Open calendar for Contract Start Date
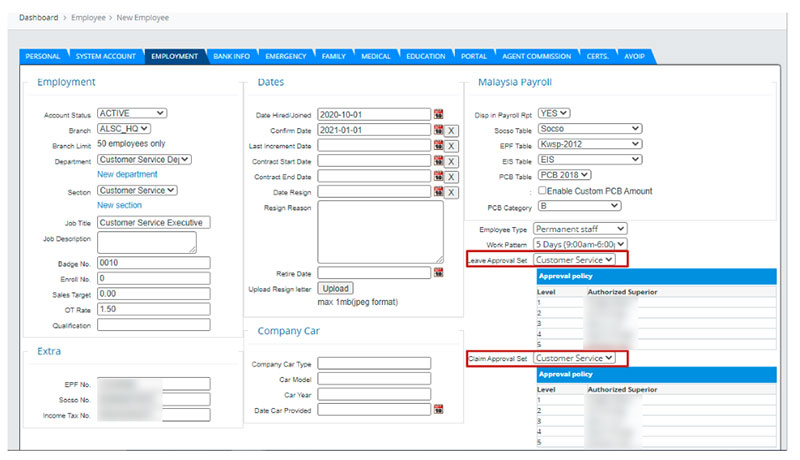800x460 pixels. tap(438, 161)
